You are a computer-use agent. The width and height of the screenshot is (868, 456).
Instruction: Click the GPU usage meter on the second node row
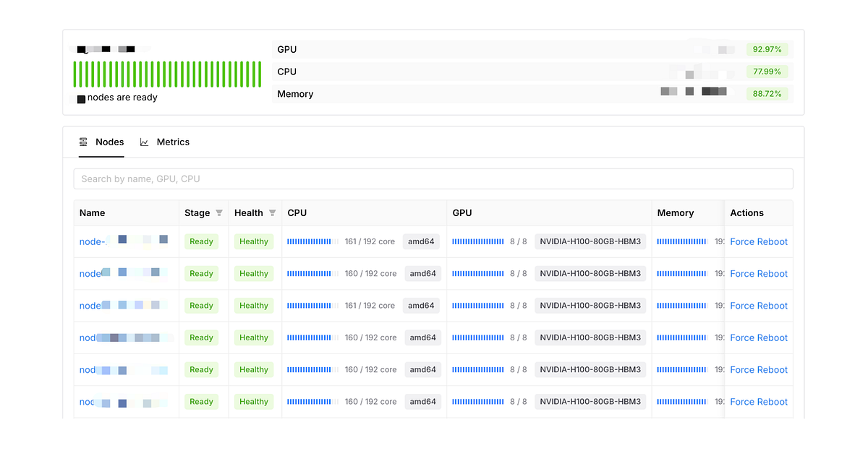[477, 273]
